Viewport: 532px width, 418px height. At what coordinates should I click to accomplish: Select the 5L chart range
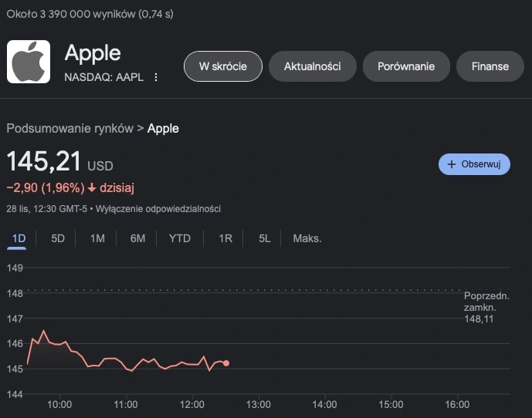click(x=265, y=238)
